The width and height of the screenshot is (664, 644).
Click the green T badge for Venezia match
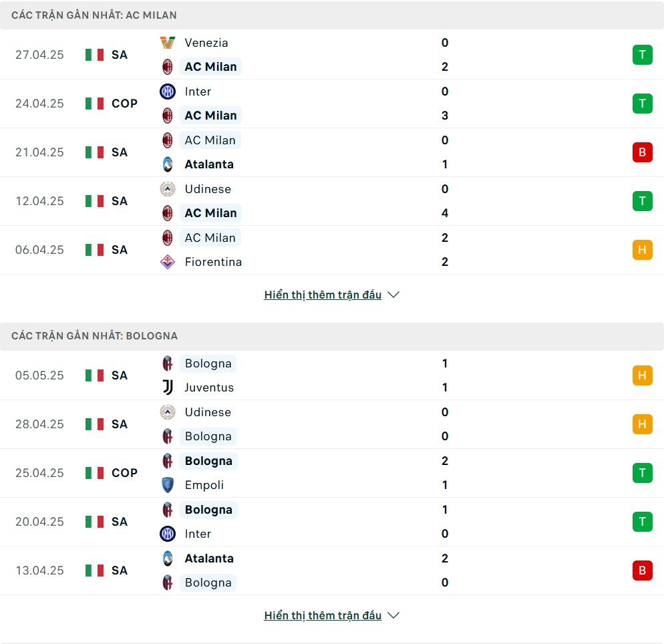pos(642,55)
